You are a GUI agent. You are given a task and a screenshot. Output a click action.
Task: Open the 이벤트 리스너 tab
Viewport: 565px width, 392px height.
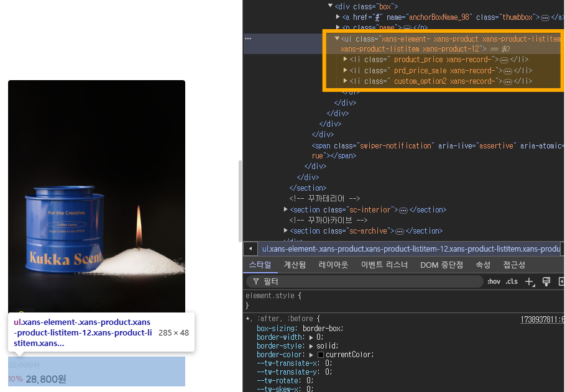coord(384,265)
